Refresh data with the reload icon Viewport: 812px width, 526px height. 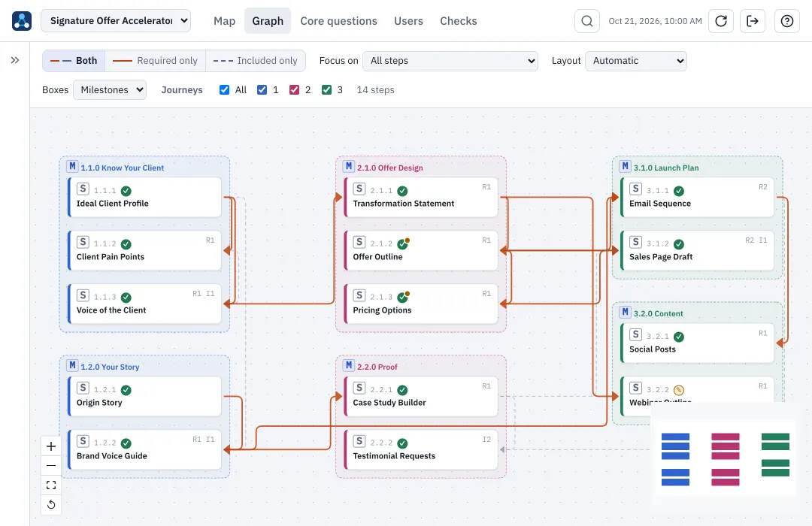coord(721,21)
